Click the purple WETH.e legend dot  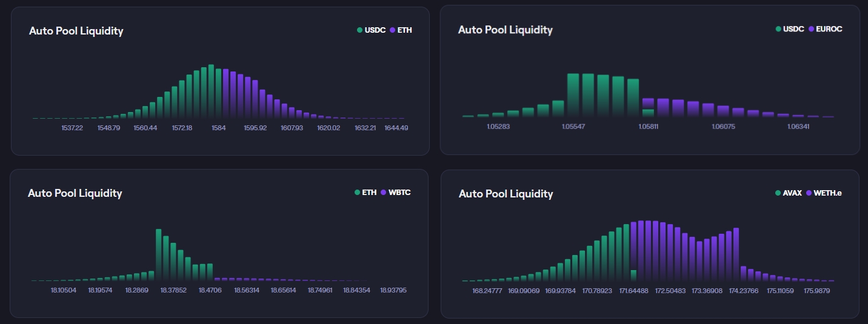pyautogui.click(x=809, y=193)
